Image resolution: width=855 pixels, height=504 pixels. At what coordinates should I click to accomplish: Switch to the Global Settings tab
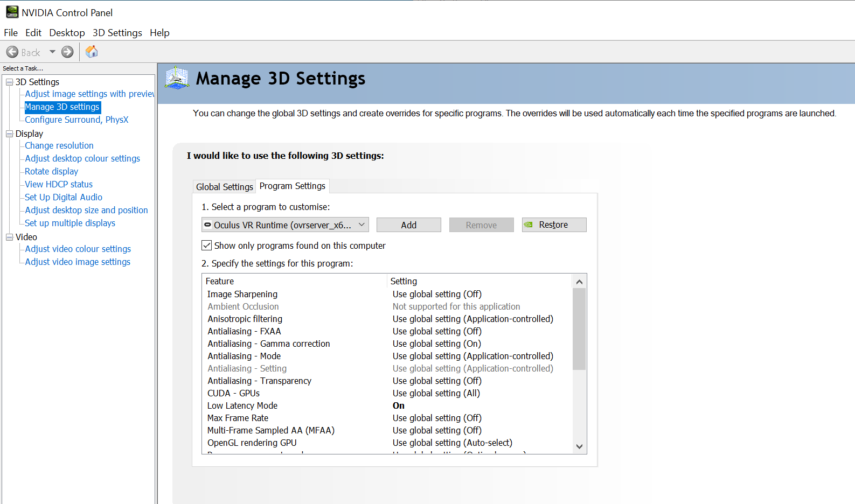pos(224,187)
